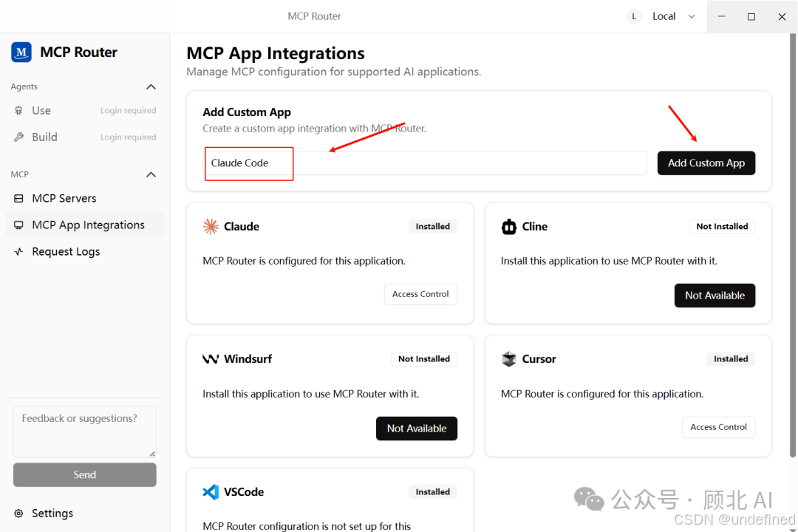The height and width of the screenshot is (532, 798).
Task: Click the MCP Servers icon
Action: tap(18, 199)
